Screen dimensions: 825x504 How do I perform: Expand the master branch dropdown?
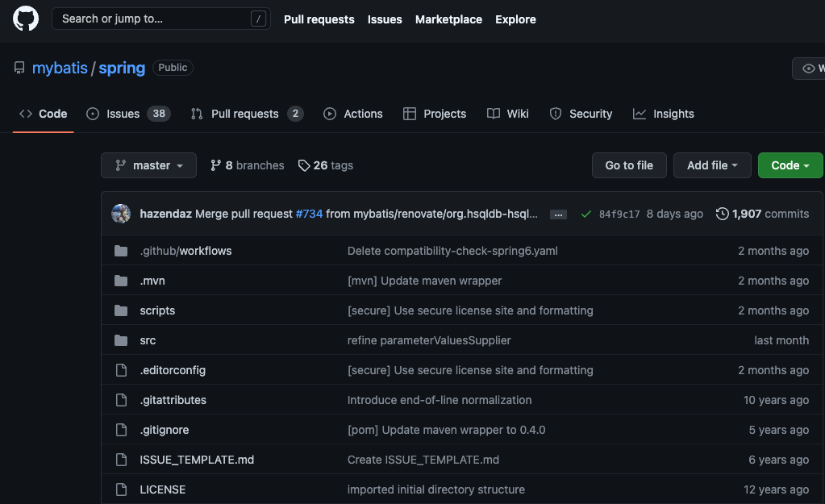[x=148, y=165]
